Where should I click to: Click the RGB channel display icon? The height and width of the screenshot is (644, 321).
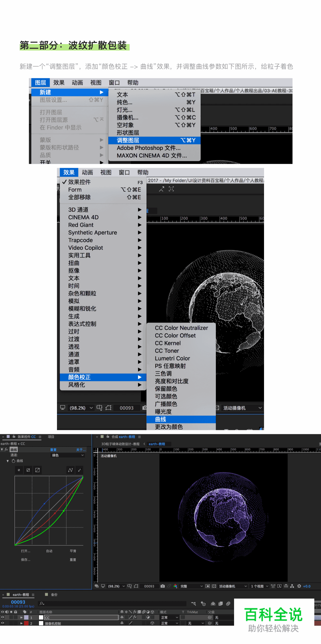point(175,586)
